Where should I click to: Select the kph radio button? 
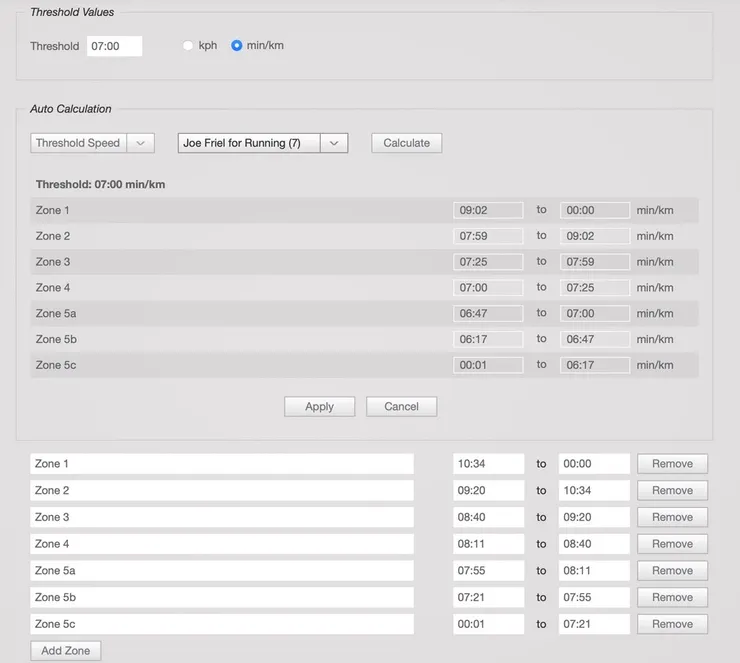point(188,46)
